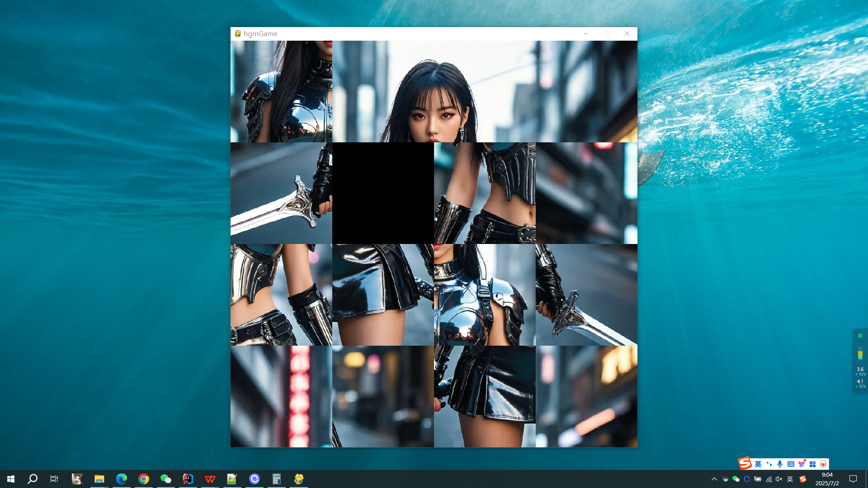Open Task View from the taskbar
The image size is (868, 488).
pyautogui.click(x=54, y=479)
